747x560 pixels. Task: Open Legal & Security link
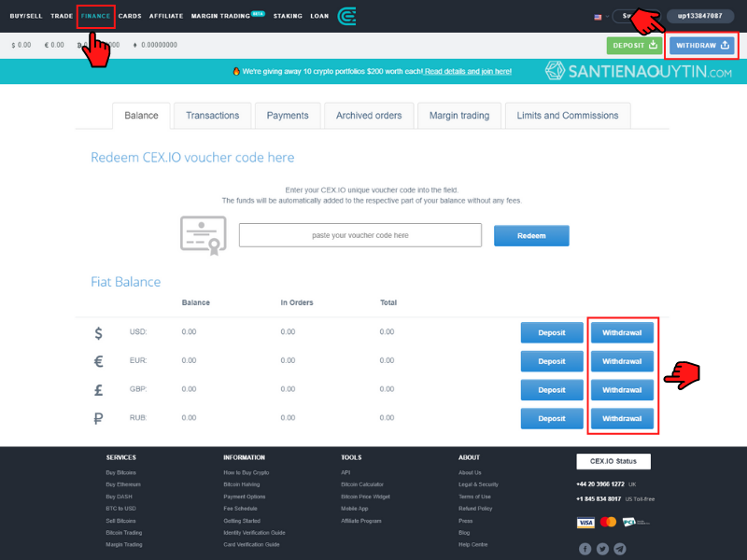pos(479,484)
